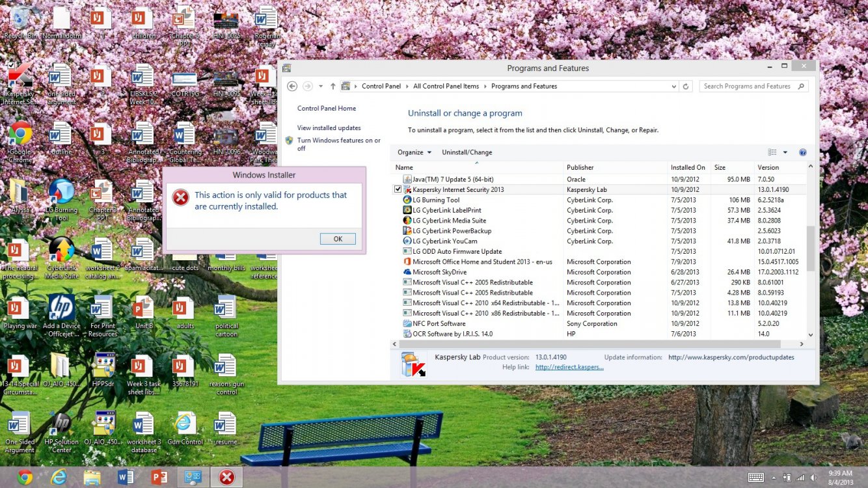The image size is (868, 488).
Task: Refresh the Programs and Features address bar
Action: [x=686, y=86]
